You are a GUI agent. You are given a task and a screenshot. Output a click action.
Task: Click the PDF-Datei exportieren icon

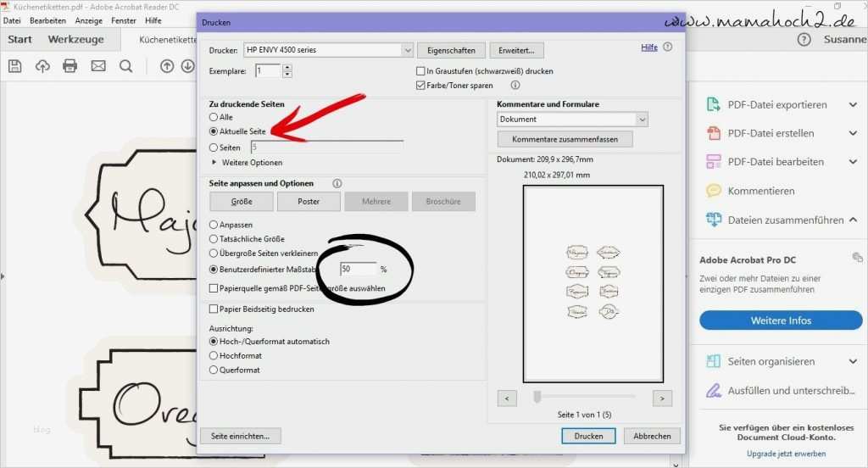click(x=713, y=104)
